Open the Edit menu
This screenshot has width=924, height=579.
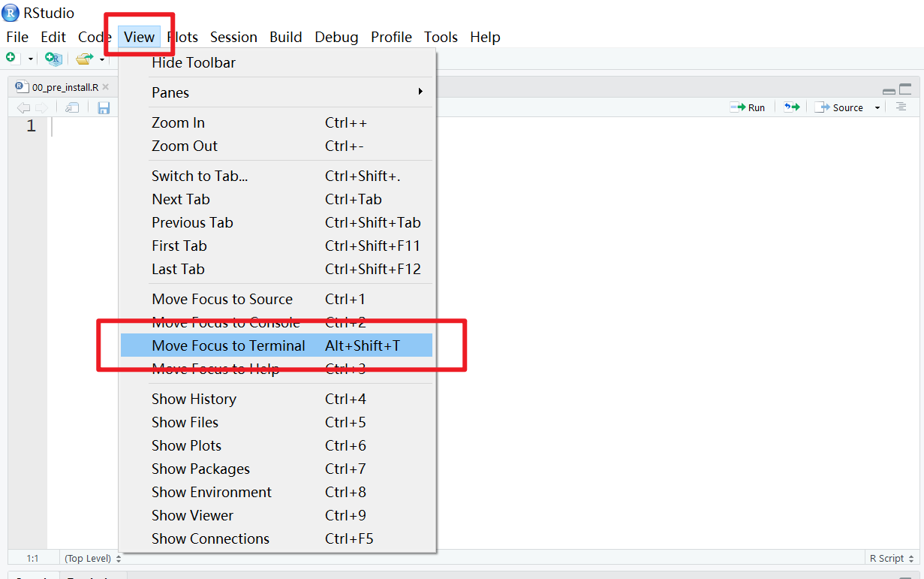click(53, 37)
